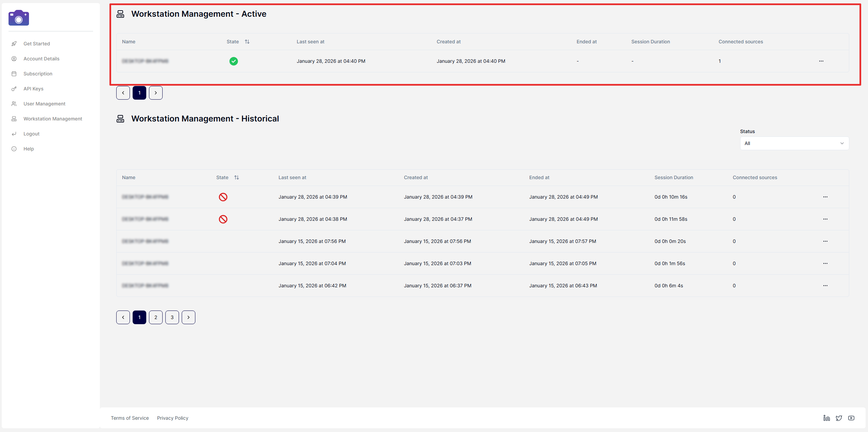Open the menu for the 0d 0h 6m 4s session
Screen dimensions: 868x432
(825, 286)
